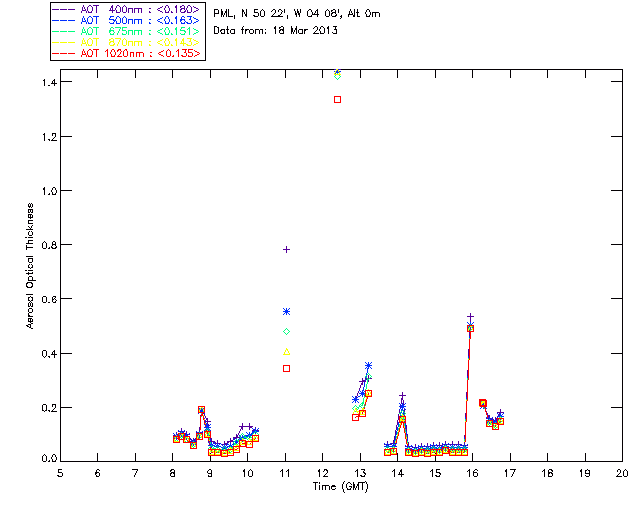Click the Aerosol Optical Thickness axis title

[x=30, y=266]
